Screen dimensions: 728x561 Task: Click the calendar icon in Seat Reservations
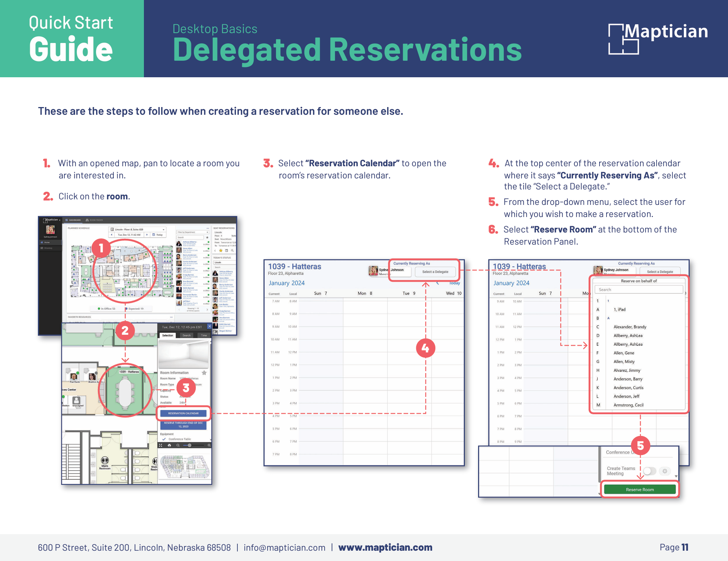point(227,251)
